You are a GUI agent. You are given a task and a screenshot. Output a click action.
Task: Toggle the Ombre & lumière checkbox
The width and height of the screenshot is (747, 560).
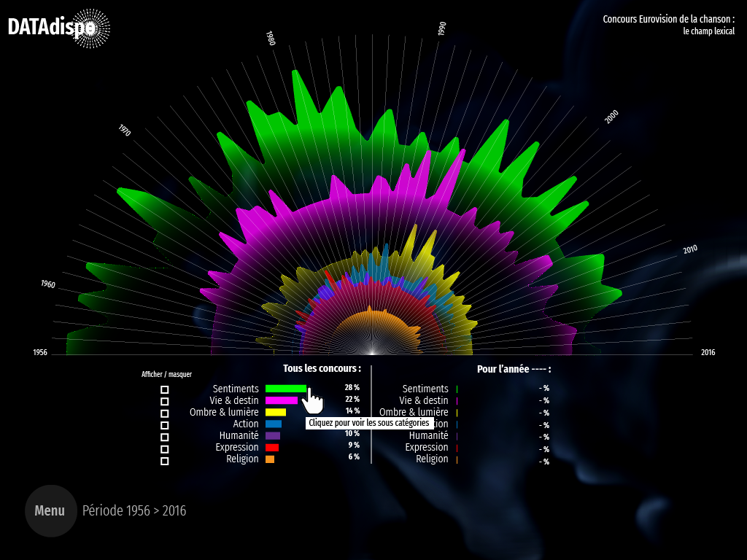coord(164,413)
